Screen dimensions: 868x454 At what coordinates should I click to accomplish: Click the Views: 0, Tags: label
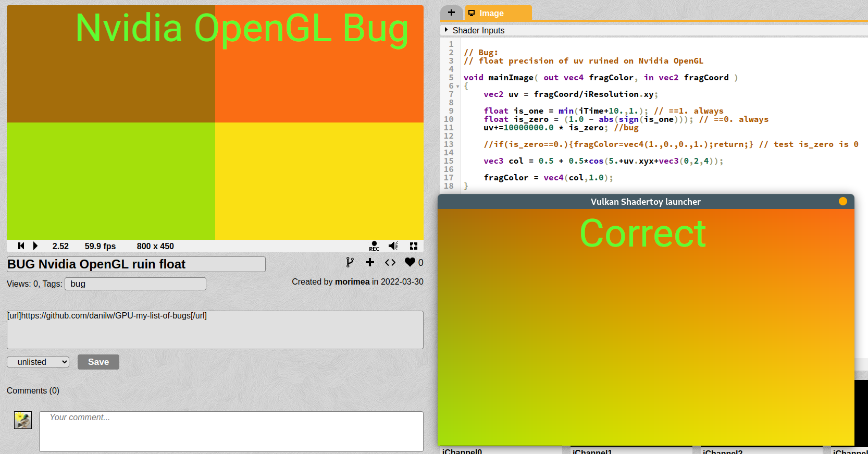tap(34, 284)
